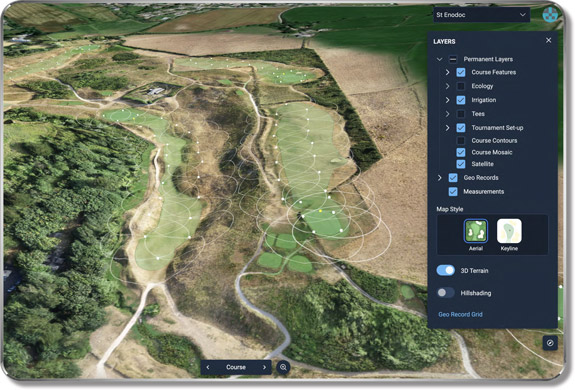Click the Satellite layer label
Screen dimensions: 575x390
[483, 164]
